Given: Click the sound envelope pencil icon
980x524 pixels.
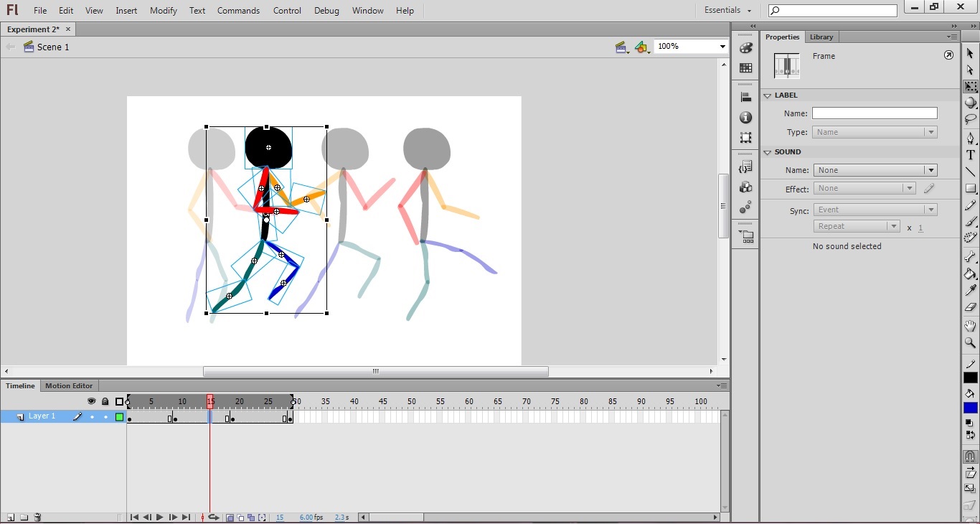Looking at the screenshot, I should coord(929,189).
